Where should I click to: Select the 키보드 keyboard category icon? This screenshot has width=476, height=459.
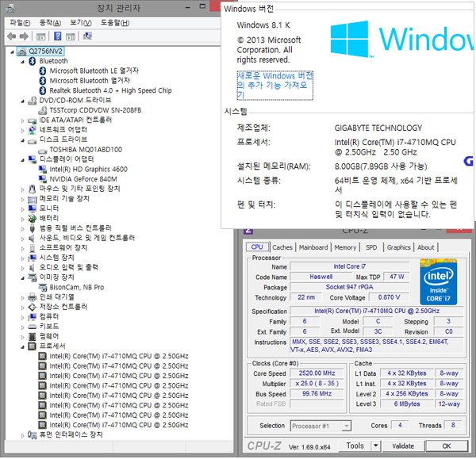point(33,327)
